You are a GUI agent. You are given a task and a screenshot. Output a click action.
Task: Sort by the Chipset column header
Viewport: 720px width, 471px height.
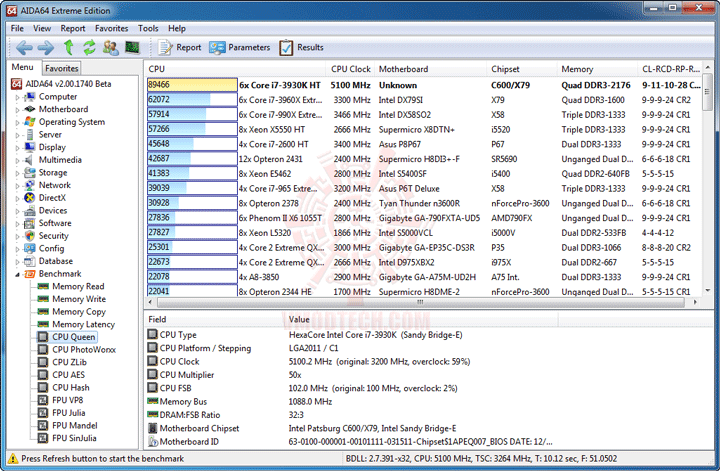[522, 69]
